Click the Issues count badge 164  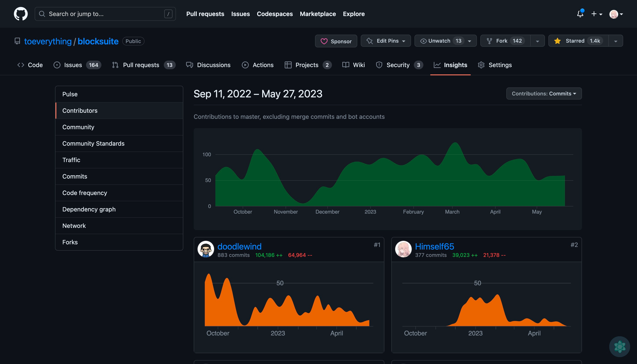point(94,65)
